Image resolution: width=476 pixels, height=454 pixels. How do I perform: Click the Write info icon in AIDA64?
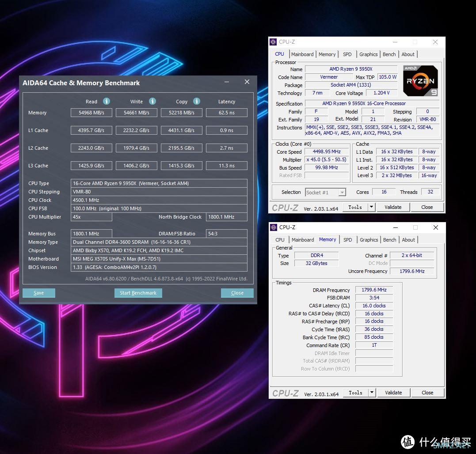coord(152,101)
